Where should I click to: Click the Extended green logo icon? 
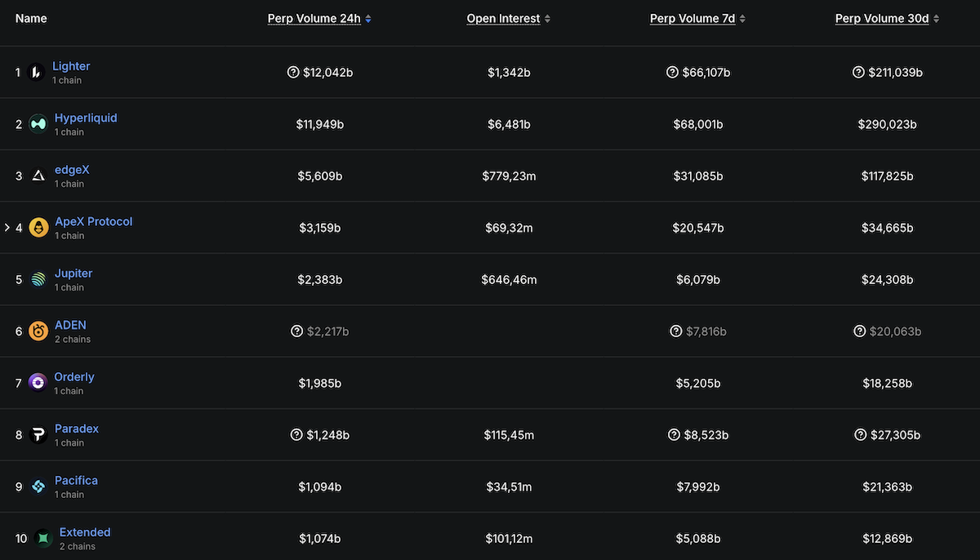(43, 538)
